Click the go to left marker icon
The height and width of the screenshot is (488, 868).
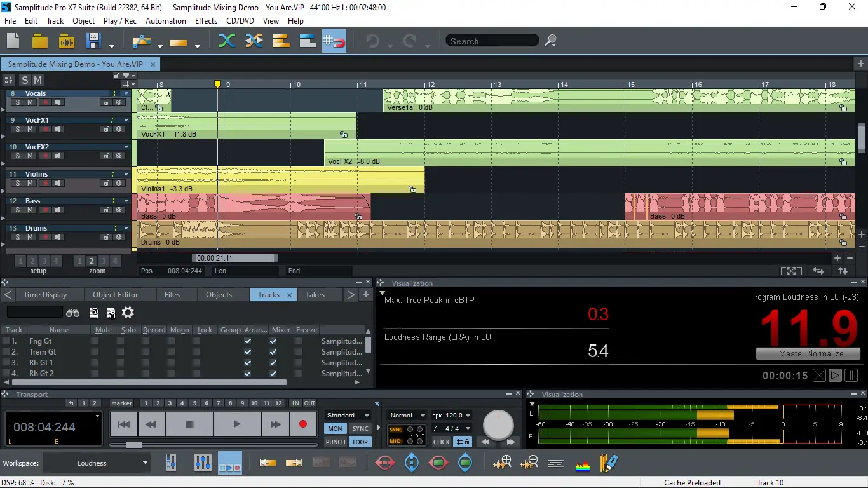tap(268, 463)
